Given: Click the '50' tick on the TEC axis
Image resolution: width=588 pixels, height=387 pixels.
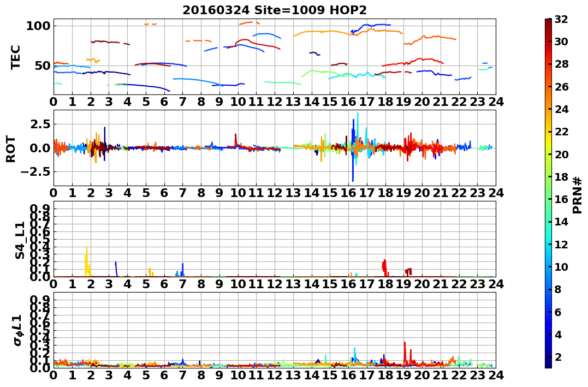Looking at the screenshot, I should 43,66.
